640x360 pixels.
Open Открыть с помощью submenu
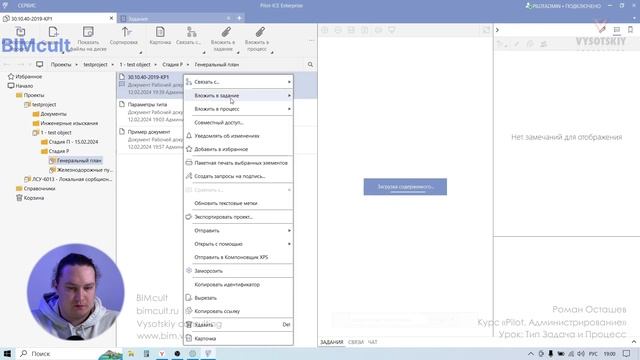click(238, 244)
